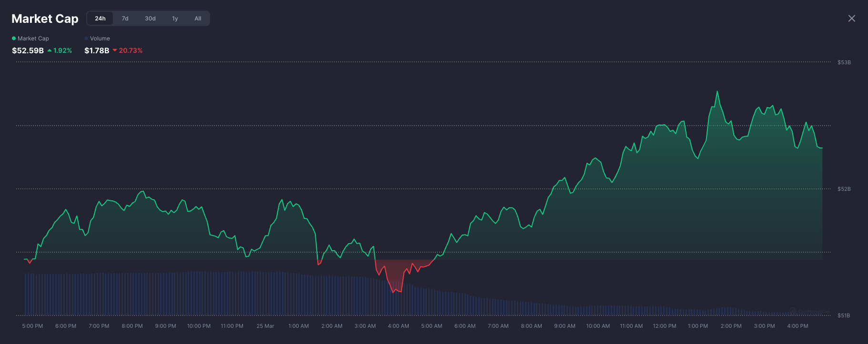Click the red dip in the chart line
868x344 pixels.
click(x=394, y=290)
